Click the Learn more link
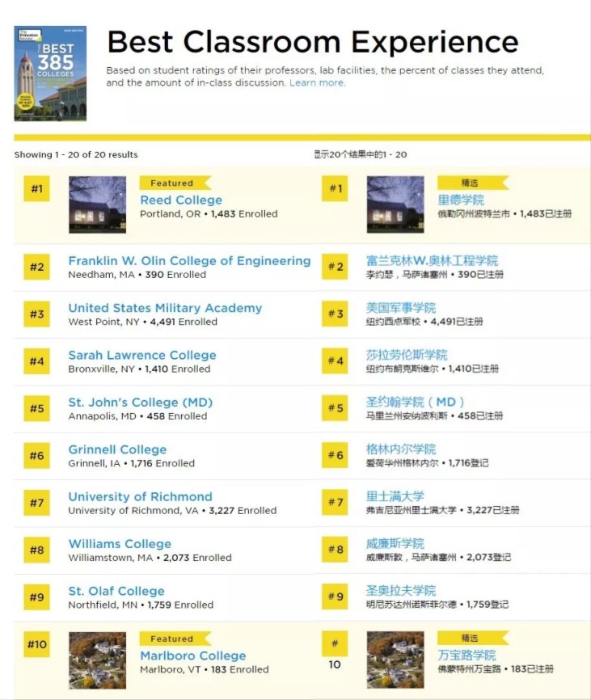This screenshot has height=700, width=591. (317, 82)
